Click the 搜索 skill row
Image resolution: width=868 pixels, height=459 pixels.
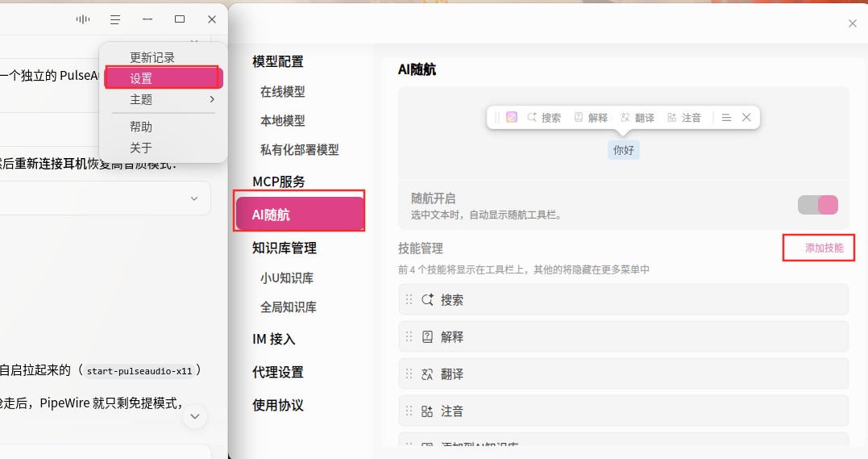(623, 300)
